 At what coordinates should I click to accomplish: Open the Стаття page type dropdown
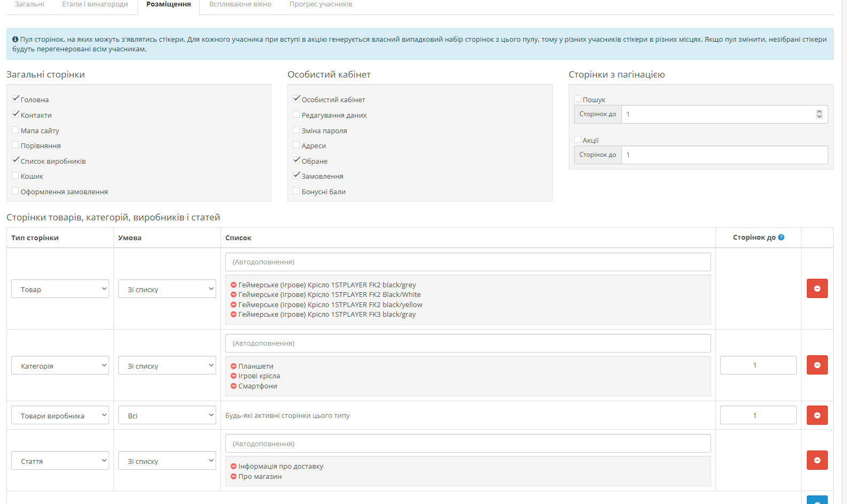pos(60,461)
